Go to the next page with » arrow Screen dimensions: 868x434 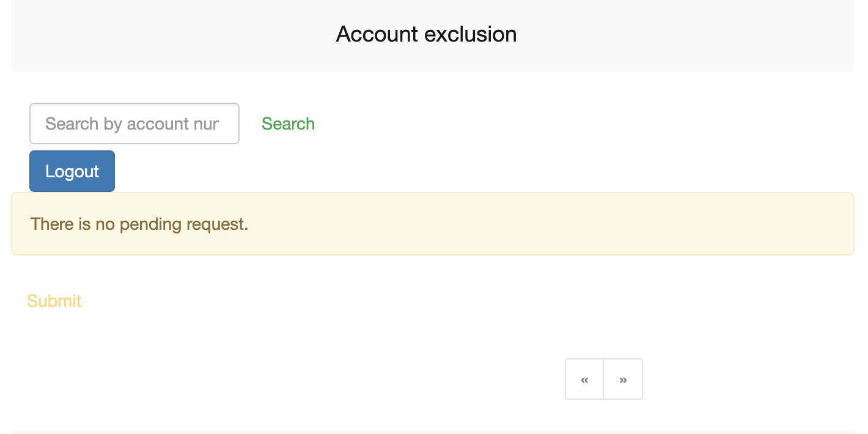[623, 379]
